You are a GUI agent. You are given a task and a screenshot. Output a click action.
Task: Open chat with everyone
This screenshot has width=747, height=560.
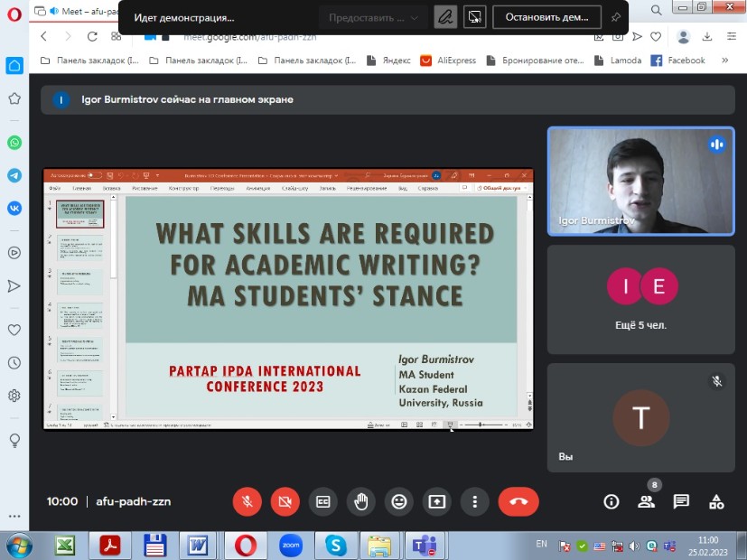point(681,501)
